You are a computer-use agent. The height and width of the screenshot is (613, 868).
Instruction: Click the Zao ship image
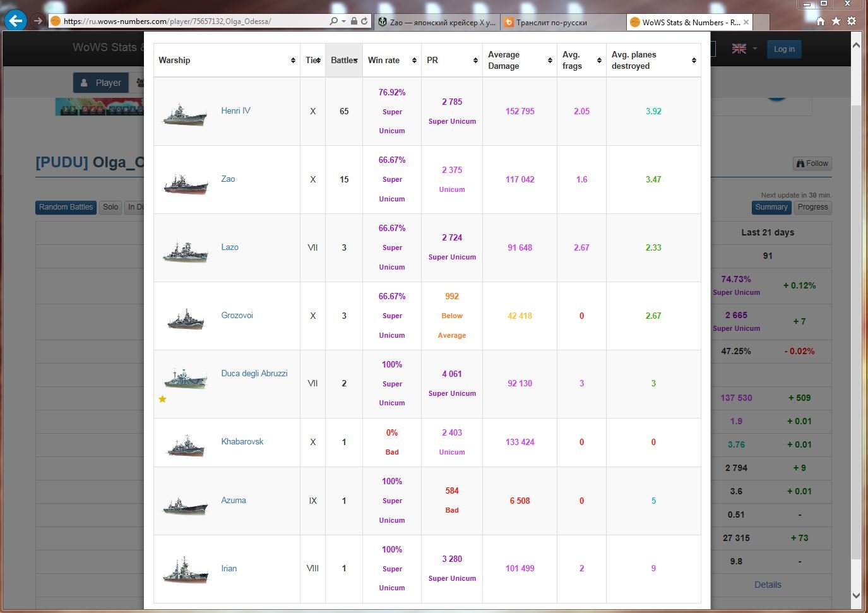(186, 184)
